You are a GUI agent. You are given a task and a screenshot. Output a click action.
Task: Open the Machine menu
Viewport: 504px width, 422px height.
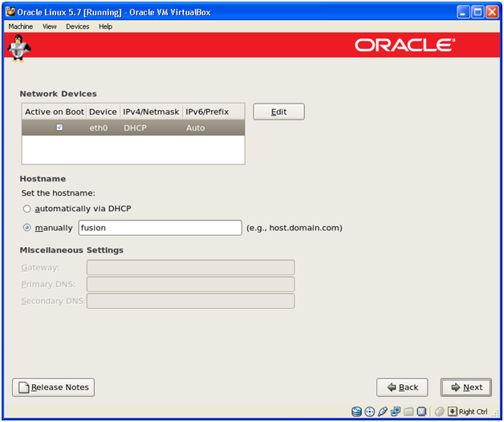[21, 26]
